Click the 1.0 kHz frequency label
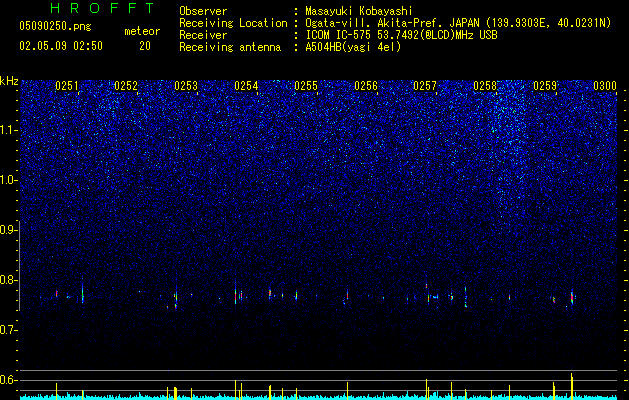 click(x=8, y=180)
